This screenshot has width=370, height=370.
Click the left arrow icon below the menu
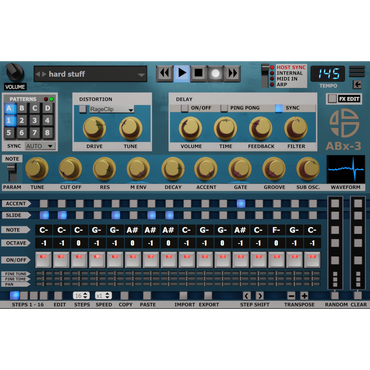(x=357, y=84)
